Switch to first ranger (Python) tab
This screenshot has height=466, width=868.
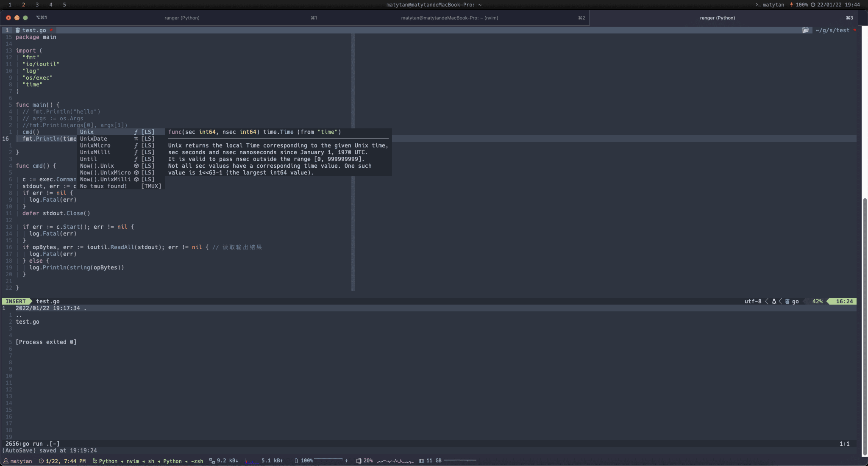click(182, 18)
